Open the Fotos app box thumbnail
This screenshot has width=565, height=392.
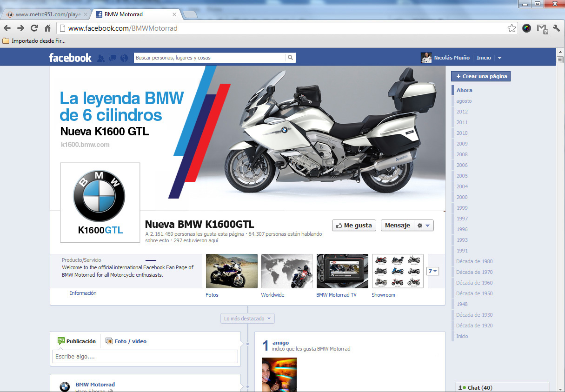pos(232,271)
